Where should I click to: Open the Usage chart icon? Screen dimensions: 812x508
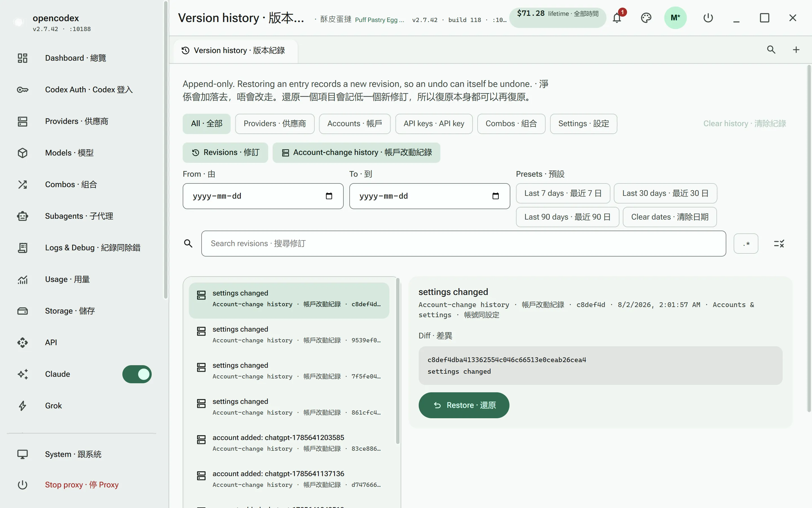click(x=23, y=279)
